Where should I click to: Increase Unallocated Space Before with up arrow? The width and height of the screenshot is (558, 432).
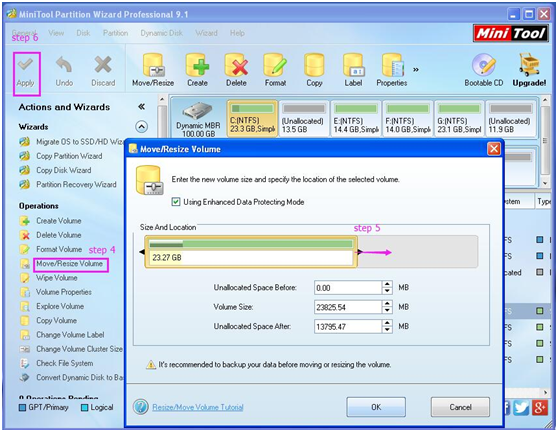tap(387, 284)
